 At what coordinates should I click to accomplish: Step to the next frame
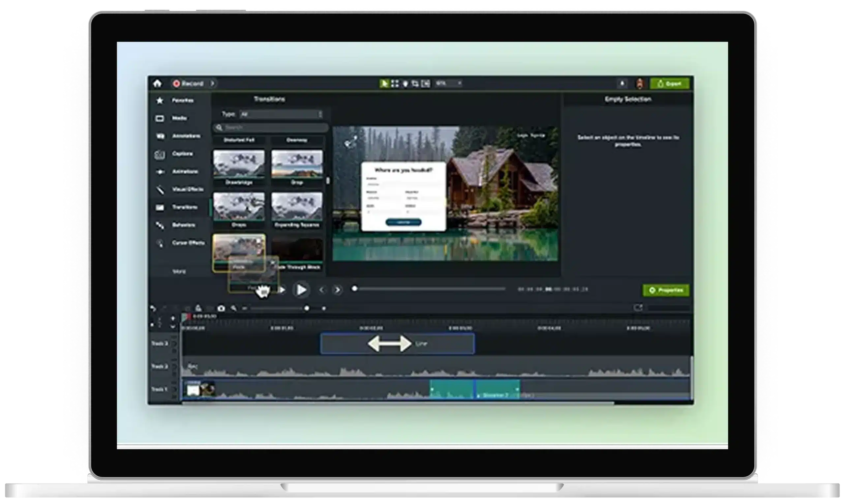coord(337,290)
